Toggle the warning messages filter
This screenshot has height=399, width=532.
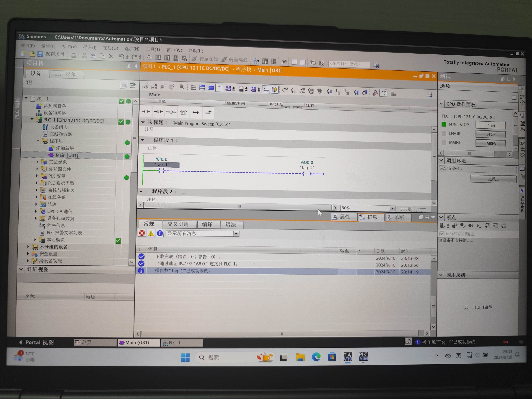pyautogui.click(x=151, y=233)
